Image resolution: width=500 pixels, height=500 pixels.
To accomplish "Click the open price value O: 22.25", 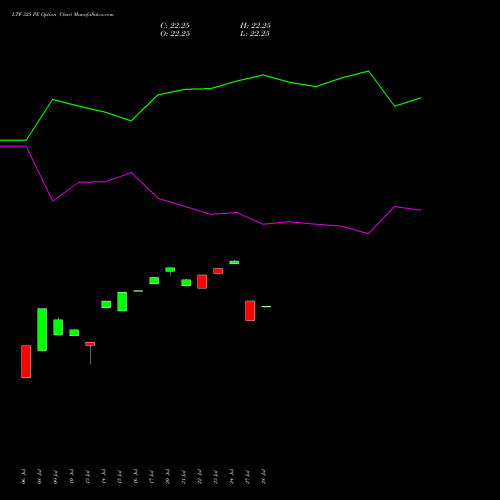I will (x=175, y=34).
